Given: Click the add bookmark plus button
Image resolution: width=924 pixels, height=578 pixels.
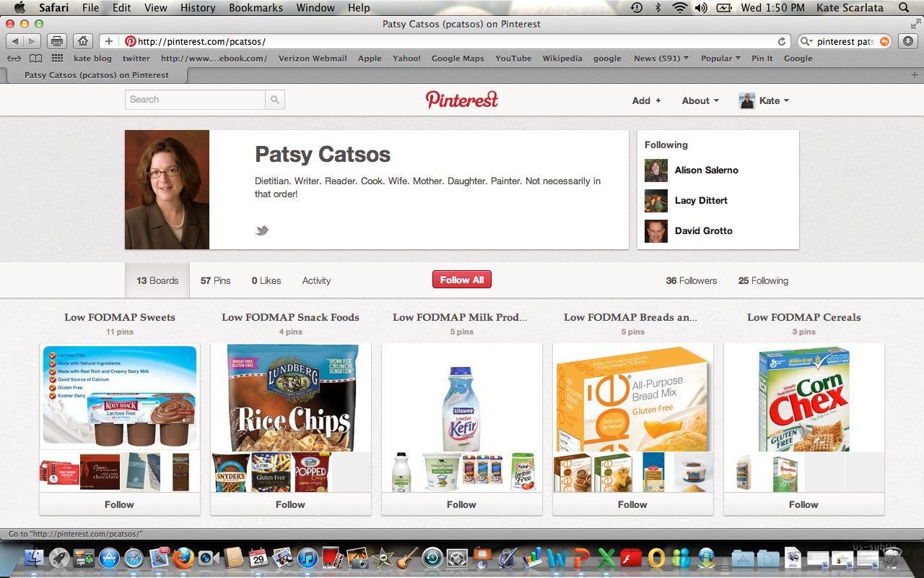Looking at the screenshot, I should 108,41.
